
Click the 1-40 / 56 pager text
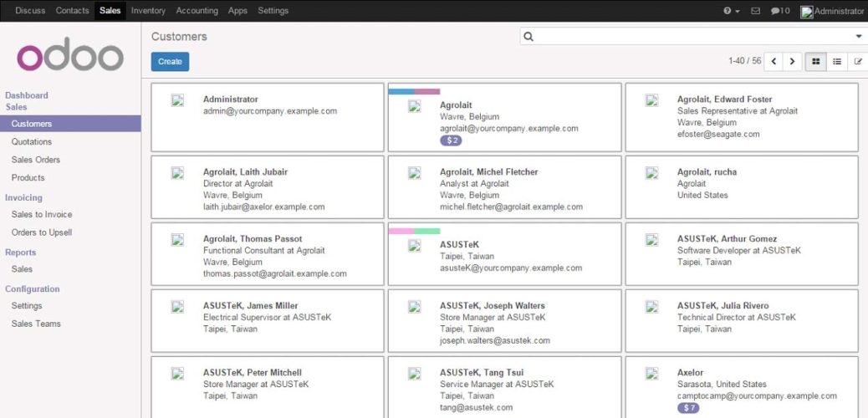click(x=744, y=62)
